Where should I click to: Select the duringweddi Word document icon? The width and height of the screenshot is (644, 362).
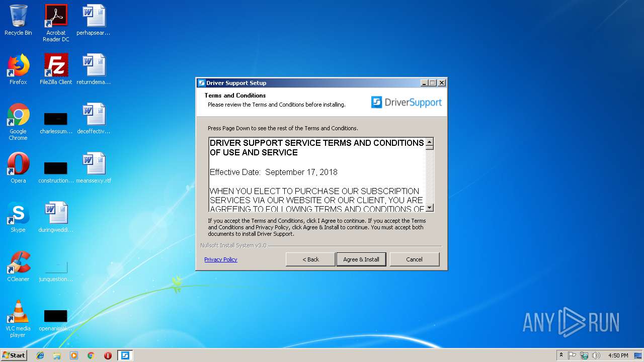[x=56, y=217]
